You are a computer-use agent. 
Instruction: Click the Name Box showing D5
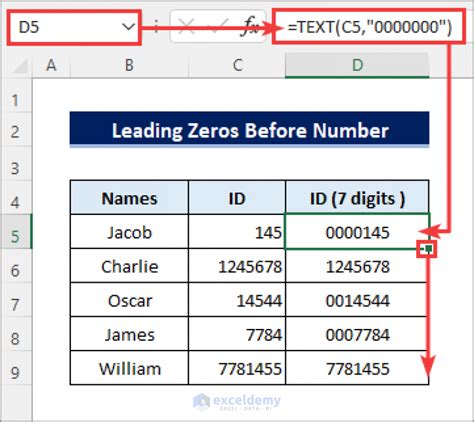click(x=74, y=27)
